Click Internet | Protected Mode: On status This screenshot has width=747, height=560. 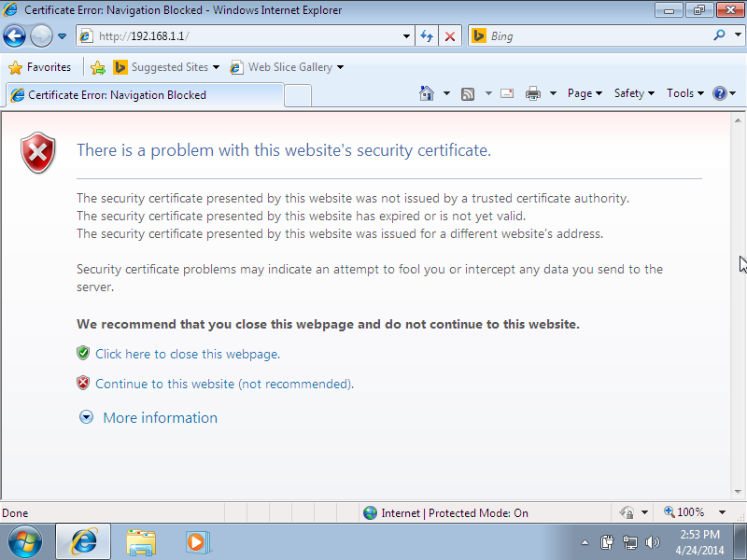455,512
